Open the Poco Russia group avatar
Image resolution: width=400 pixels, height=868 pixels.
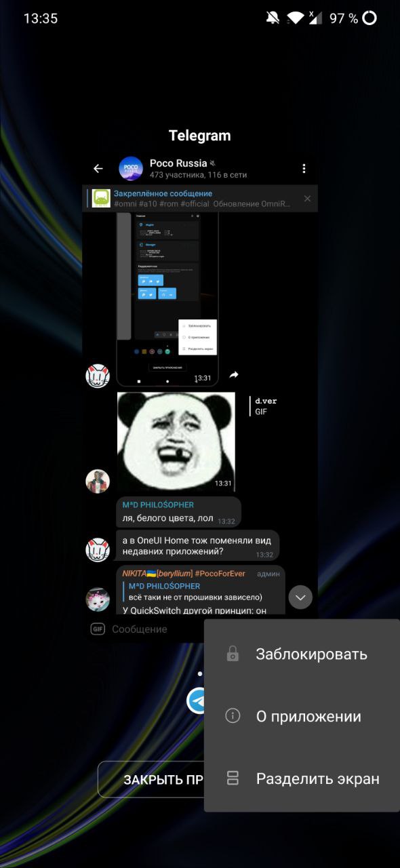click(x=131, y=168)
